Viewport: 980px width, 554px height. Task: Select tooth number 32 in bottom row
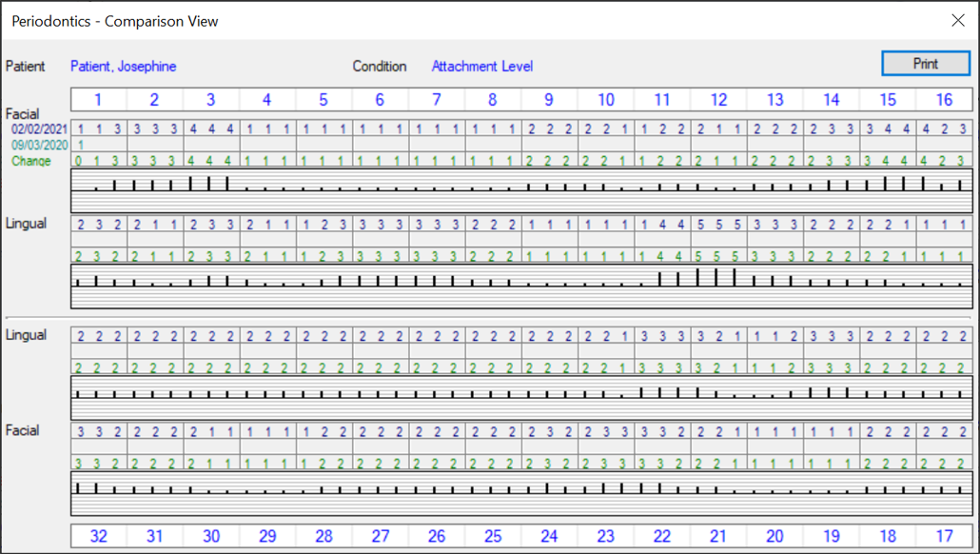98,536
